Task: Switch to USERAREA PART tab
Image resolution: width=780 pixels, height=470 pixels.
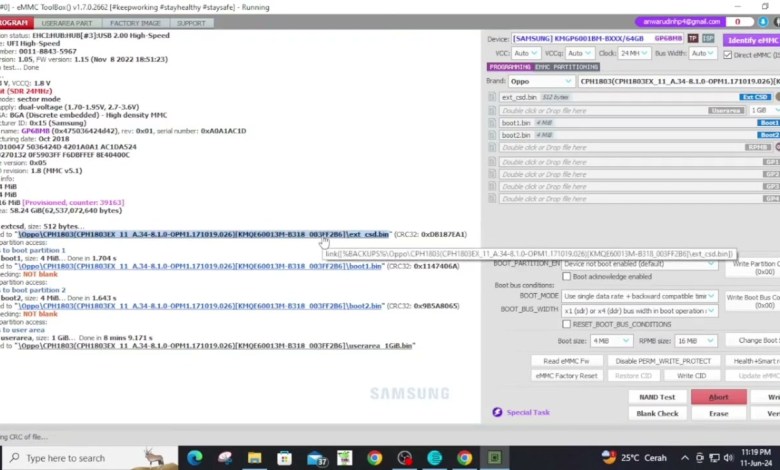Action: 67,23
